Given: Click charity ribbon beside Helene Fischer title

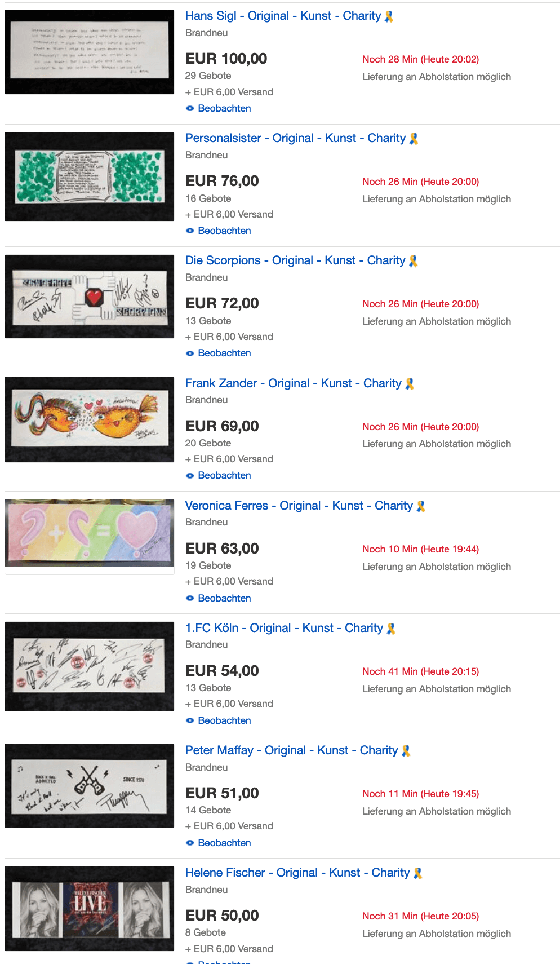Looking at the screenshot, I should tap(417, 874).
